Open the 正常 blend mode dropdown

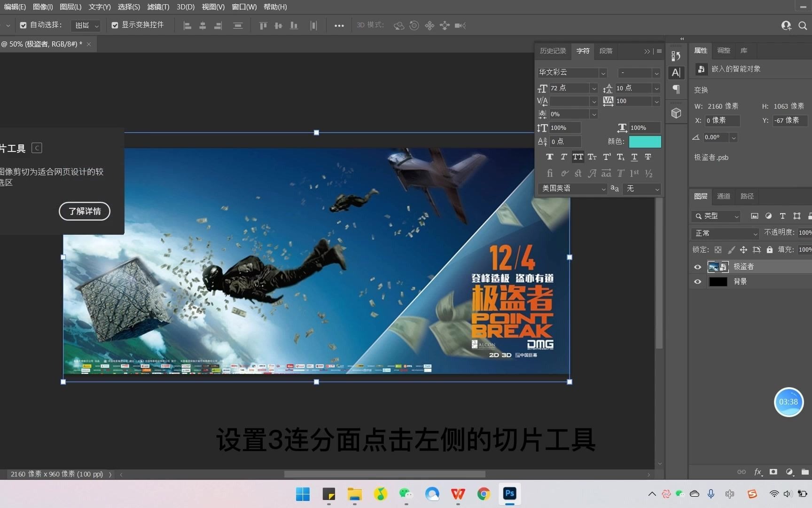coord(725,233)
